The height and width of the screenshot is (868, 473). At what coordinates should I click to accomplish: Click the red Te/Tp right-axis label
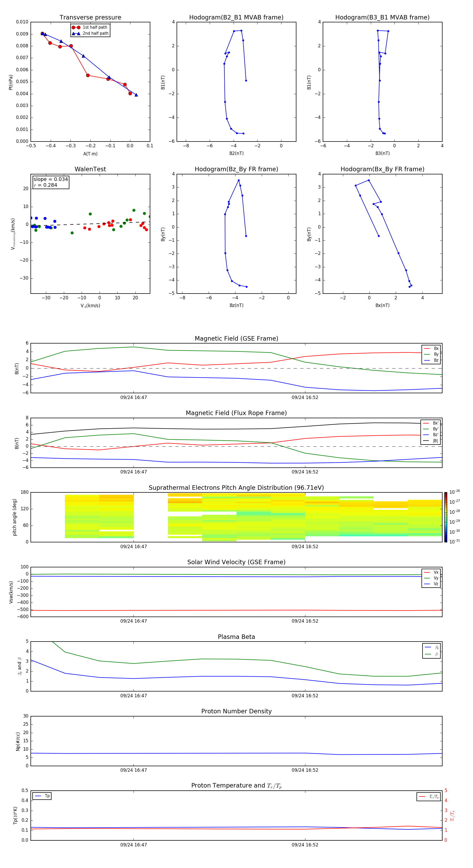pyautogui.click(x=453, y=815)
